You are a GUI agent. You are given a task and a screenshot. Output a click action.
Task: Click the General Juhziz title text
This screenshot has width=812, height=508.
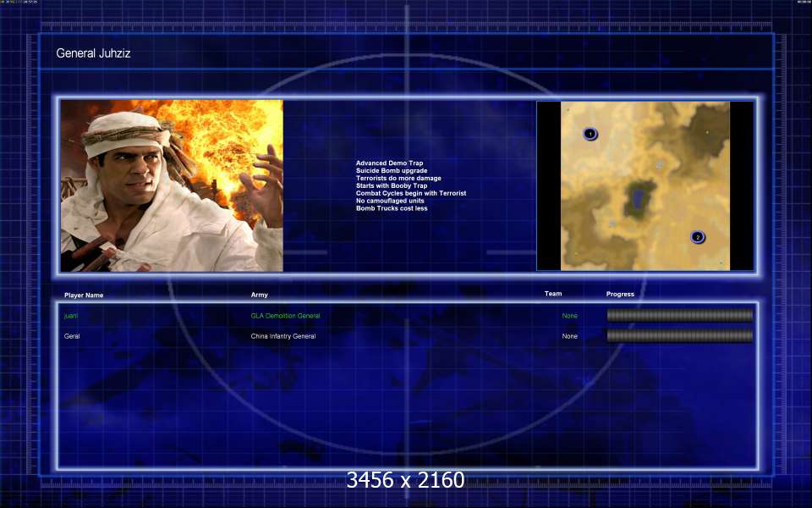tap(93, 53)
